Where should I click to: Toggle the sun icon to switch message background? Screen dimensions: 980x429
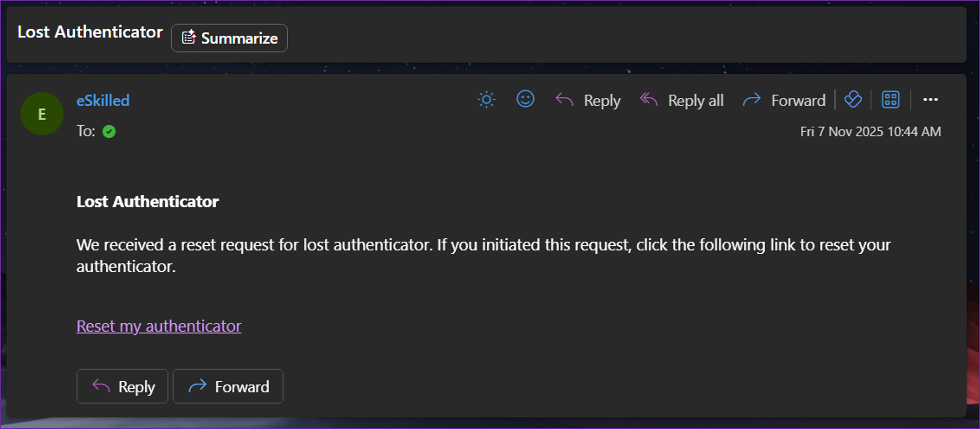click(x=486, y=100)
